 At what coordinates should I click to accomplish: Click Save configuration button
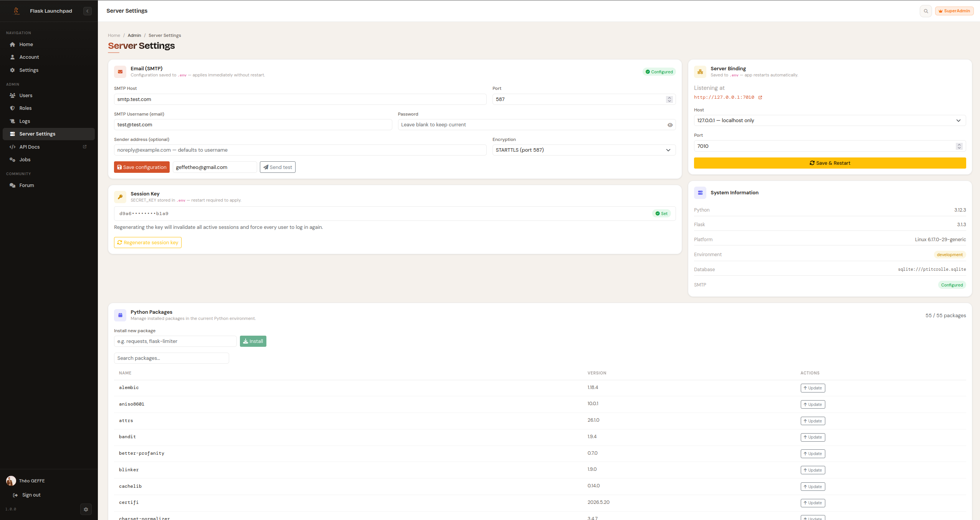(142, 167)
